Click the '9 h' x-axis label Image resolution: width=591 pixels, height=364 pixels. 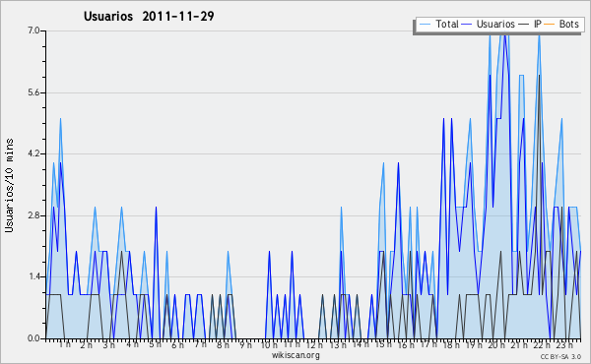245,344
